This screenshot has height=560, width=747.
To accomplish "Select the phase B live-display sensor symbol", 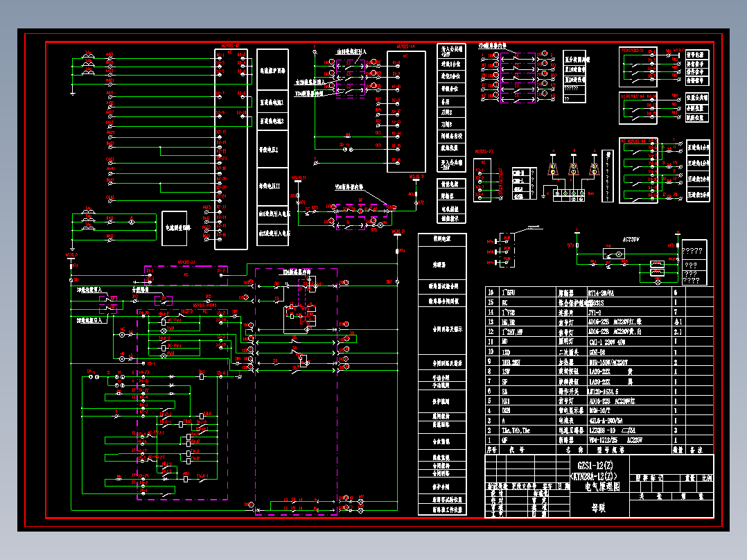I will tap(574, 168).
